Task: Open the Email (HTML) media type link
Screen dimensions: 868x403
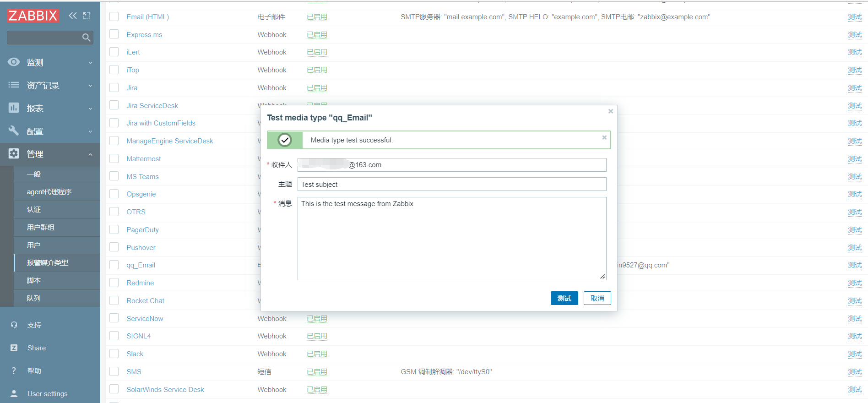Action: 148,16
